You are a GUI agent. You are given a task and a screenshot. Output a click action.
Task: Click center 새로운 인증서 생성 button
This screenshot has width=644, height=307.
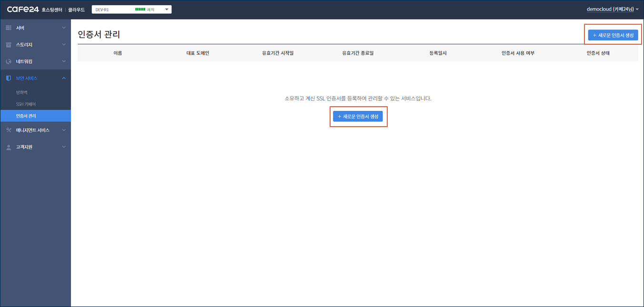pyautogui.click(x=358, y=117)
